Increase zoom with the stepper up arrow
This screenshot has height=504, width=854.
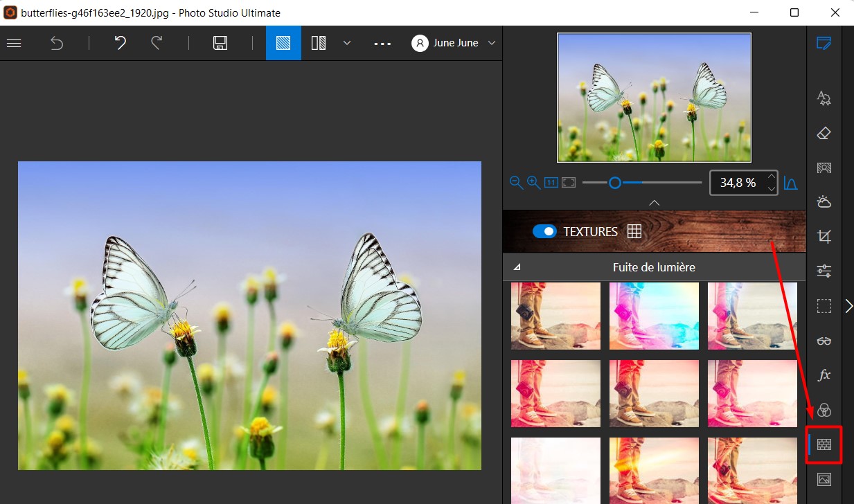coord(771,177)
